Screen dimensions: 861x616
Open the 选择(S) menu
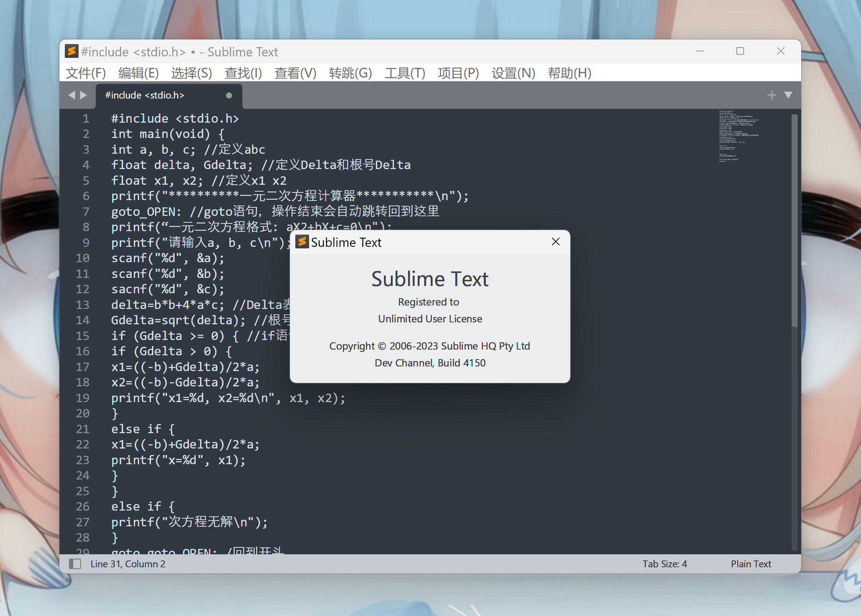coord(191,73)
